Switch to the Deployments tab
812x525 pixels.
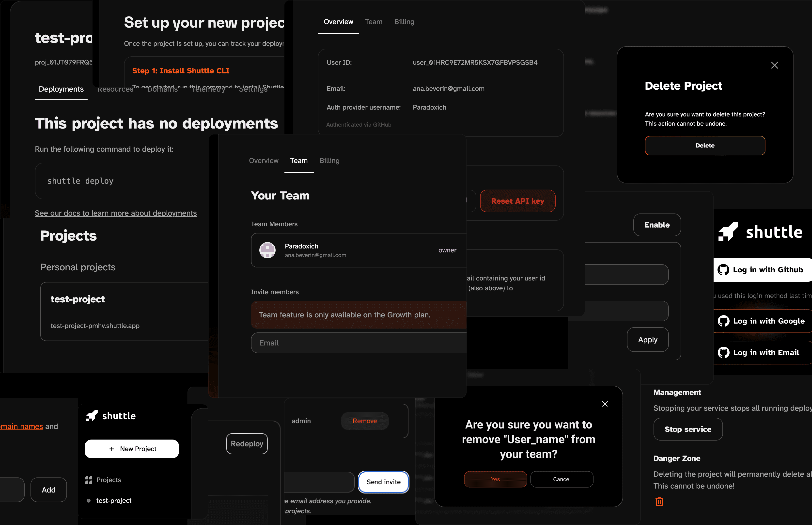tap(61, 89)
